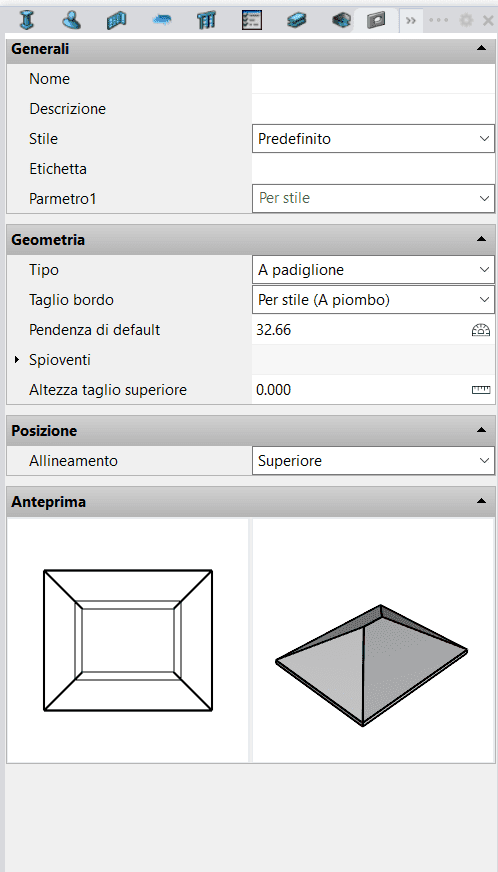The image size is (498, 872).
Task: Select the blue columns railing icon
Action: coord(206,21)
